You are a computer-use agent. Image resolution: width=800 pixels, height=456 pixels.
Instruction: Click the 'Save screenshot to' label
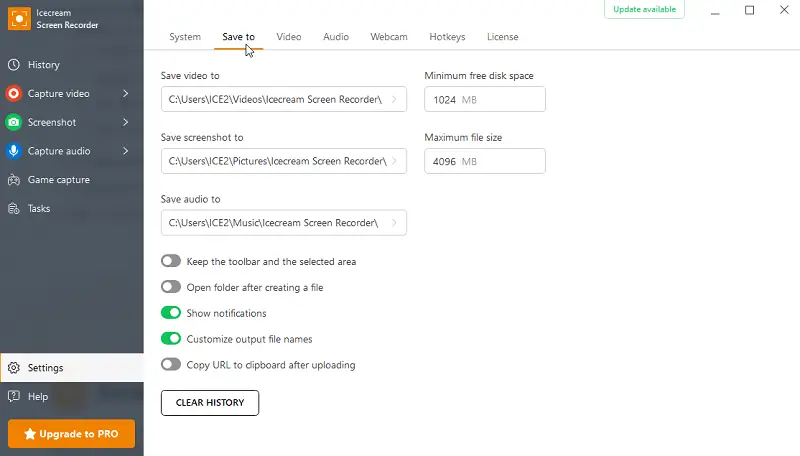(x=202, y=137)
